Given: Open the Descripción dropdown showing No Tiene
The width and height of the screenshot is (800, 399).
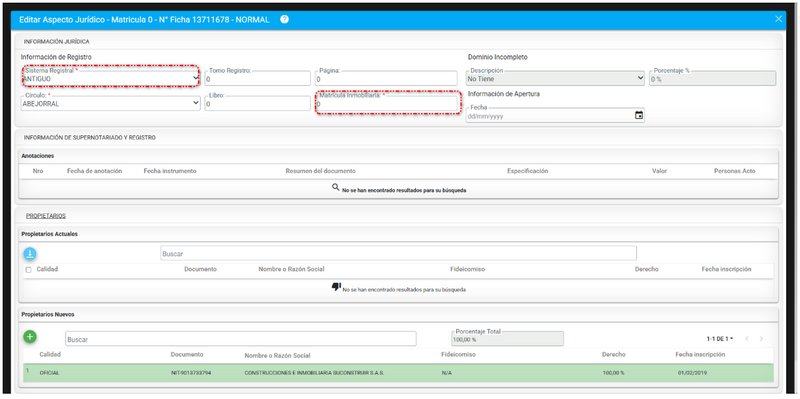Looking at the screenshot, I should 555,79.
